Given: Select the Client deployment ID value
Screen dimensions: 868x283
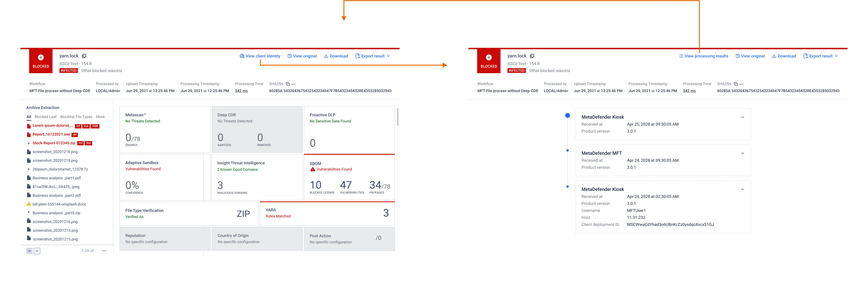Looking at the screenshot, I should tap(670, 225).
